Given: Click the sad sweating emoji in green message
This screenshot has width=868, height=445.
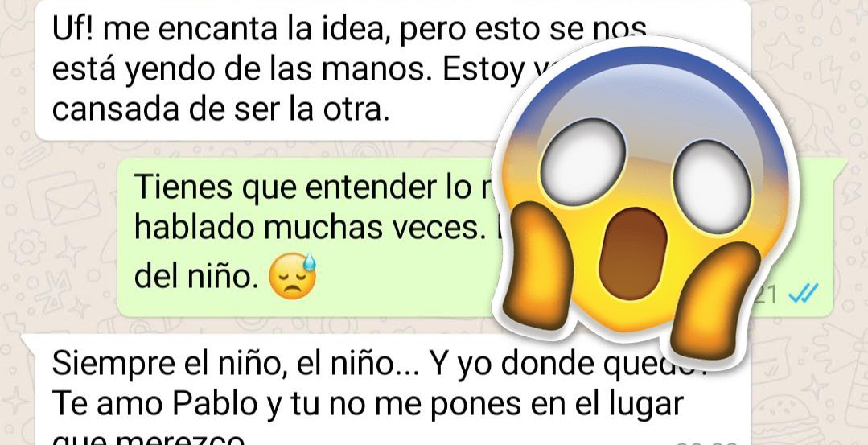Looking at the screenshot, I should coord(292,277).
